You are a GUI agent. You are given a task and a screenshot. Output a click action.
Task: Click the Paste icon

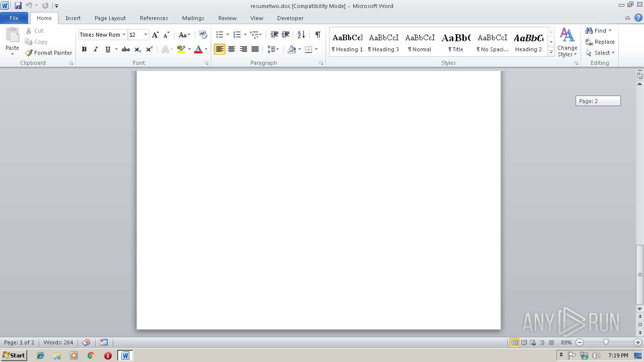pos(12,36)
